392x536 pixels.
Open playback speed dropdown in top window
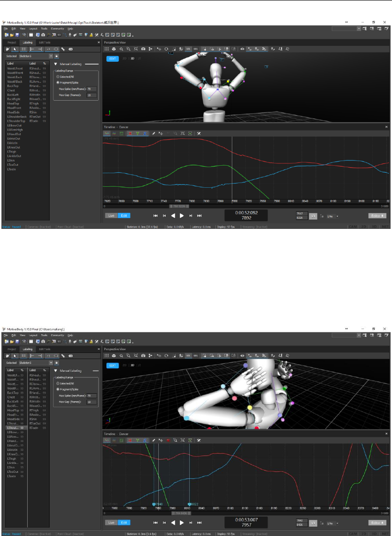click(x=338, y=216)
